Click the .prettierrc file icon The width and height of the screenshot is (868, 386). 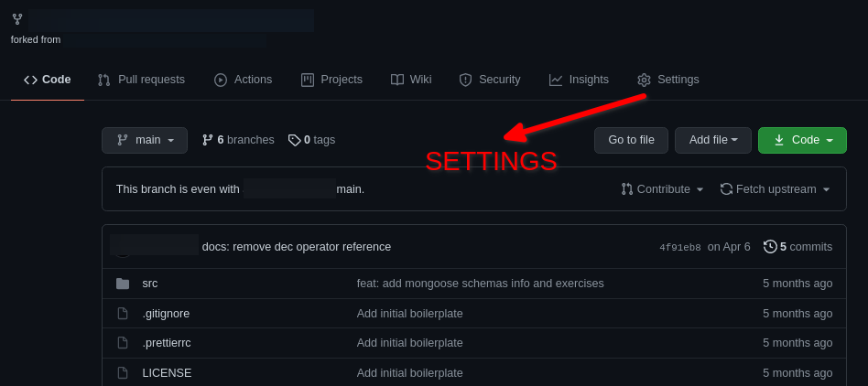click(x=123, y=343)
